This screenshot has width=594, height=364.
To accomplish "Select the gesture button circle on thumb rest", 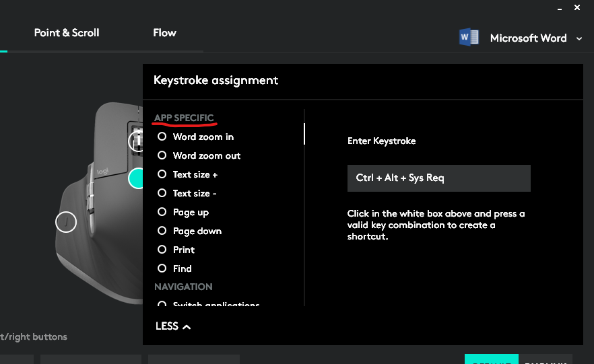I will tap(66, 222).
